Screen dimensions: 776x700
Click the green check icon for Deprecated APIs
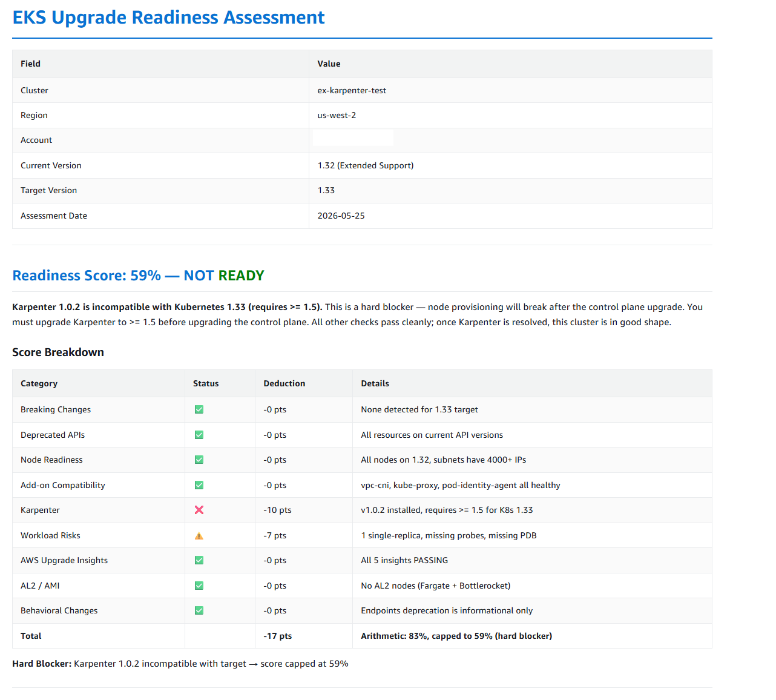click(199, 435)
